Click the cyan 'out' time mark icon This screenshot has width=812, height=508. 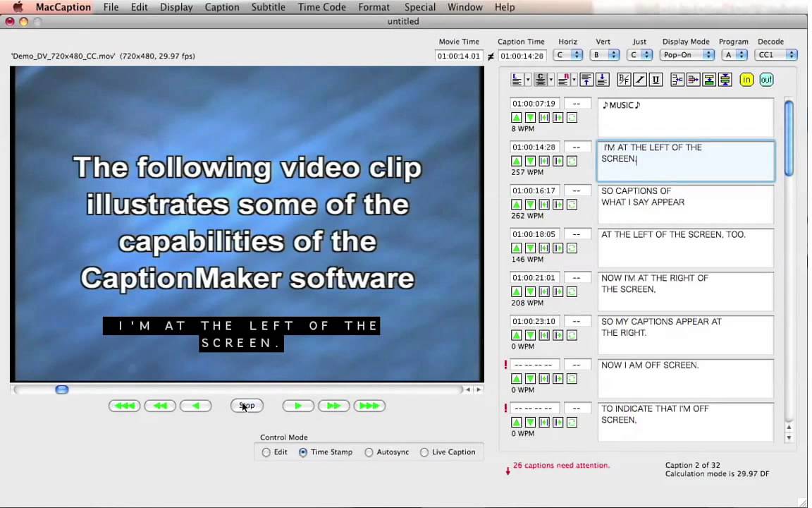pyautogui.click(x=766, y=79)
